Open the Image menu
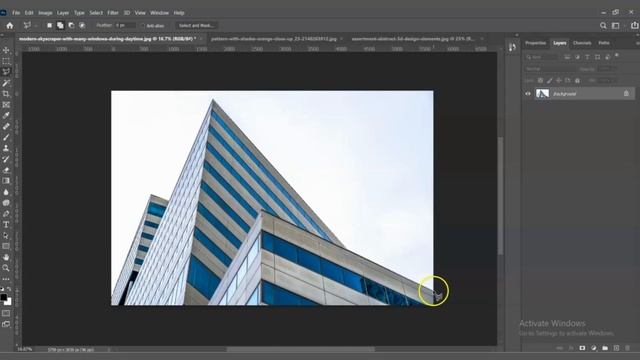Viewport: 640px width, 360px height. pyautogui.click(x=45, y=13)
